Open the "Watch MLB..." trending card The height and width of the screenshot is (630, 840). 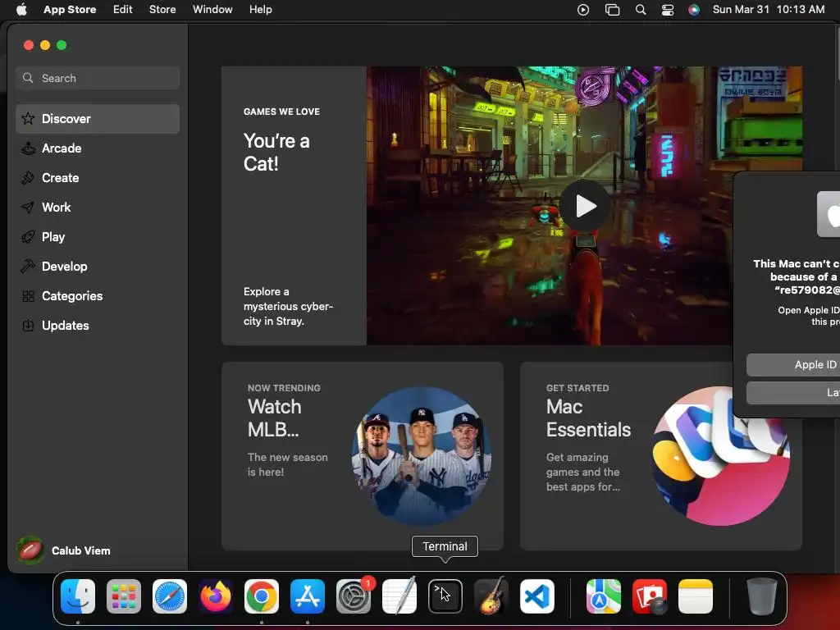click(x=362, y=456)
